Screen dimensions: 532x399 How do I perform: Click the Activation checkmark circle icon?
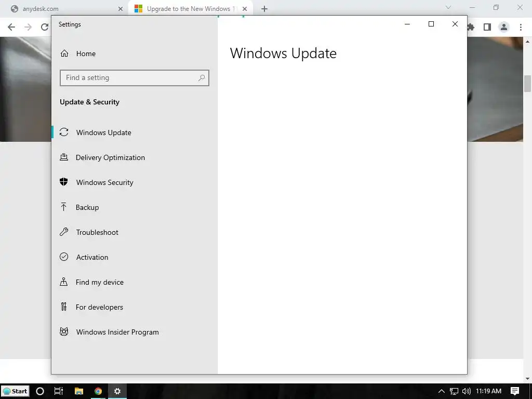64,257
